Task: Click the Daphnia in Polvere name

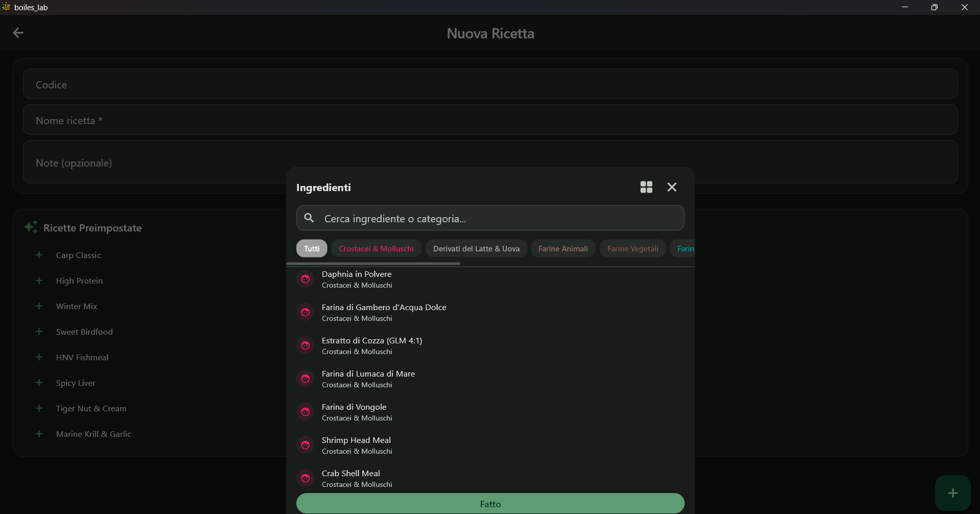Action: pos(357,274)
